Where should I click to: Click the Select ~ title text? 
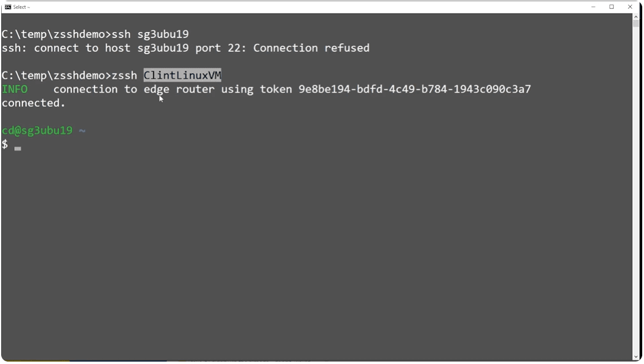point(20,7)
